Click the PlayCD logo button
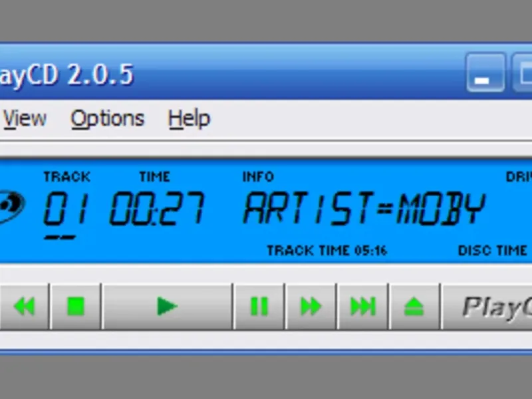 [487, 307]
